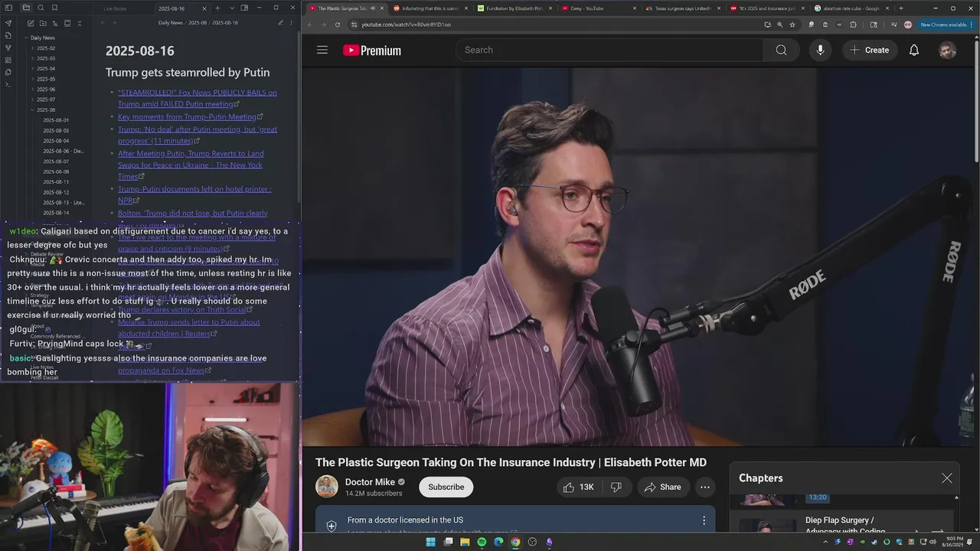Open YouTube Create menu

pos(870,50)
